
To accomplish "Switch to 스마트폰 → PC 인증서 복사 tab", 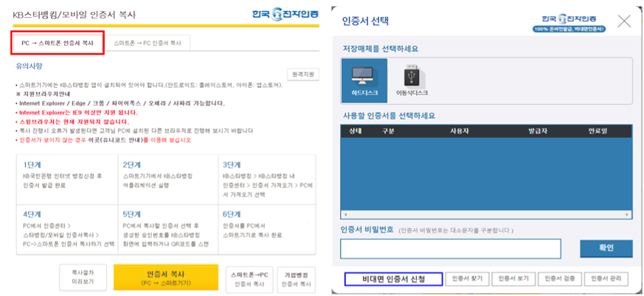I will (148, 43).
